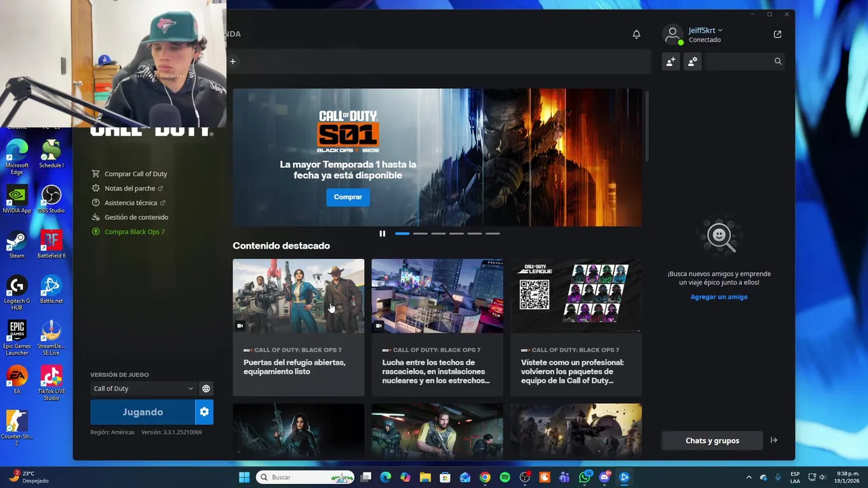868x488 pixels.
Task: Open 'Puertas del refugio abiertas' article thumbnail
Action: click(298, 296)
